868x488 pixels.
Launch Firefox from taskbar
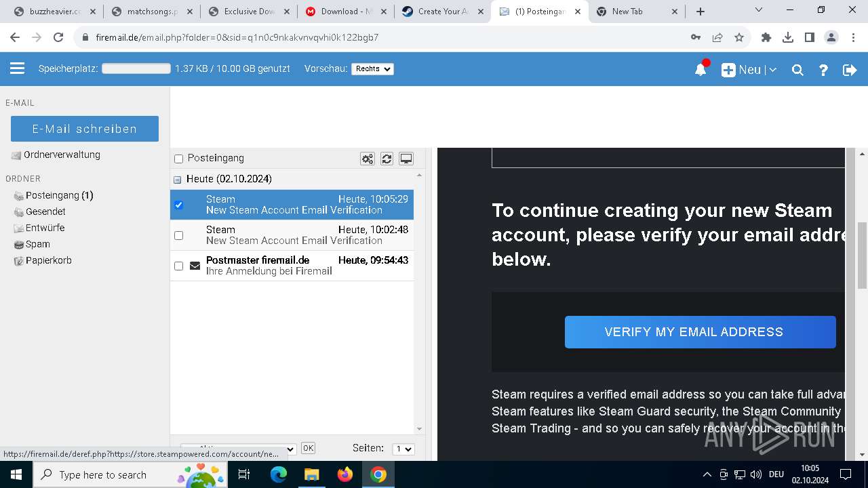click(345, 474)
